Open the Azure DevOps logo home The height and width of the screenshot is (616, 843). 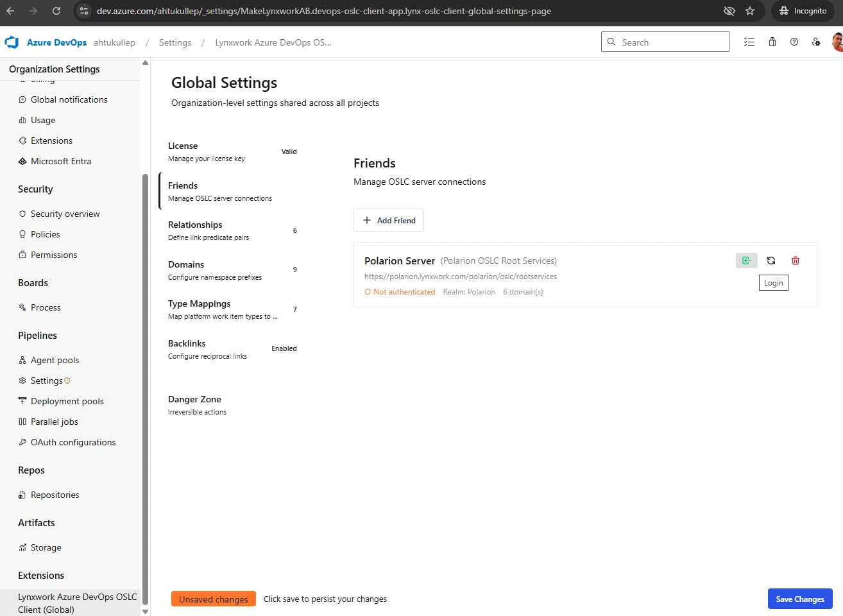pos(12,42)
